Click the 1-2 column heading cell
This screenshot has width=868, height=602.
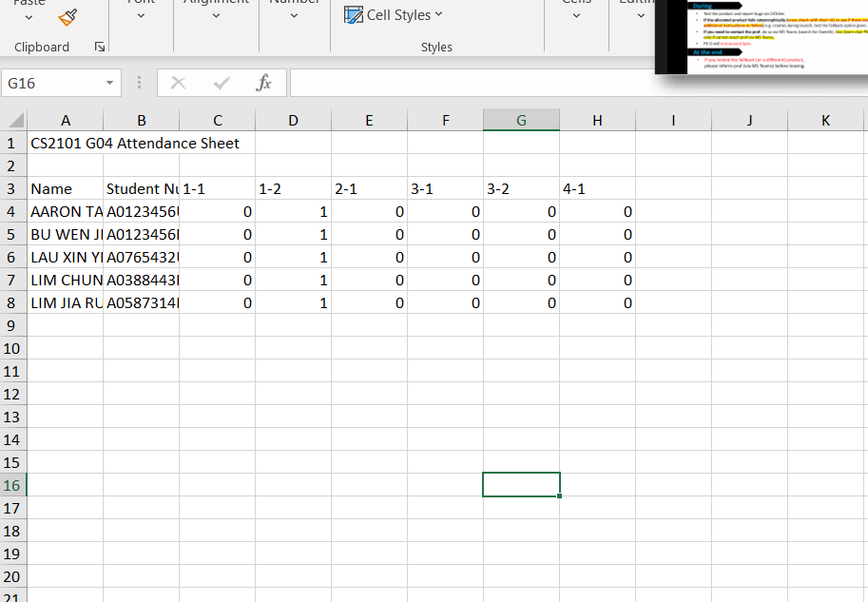[294, 189]
